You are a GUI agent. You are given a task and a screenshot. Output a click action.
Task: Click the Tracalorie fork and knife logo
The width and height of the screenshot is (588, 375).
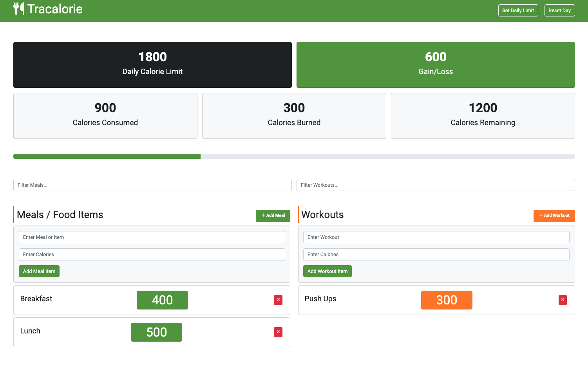pyautogui.click(x=19, y=9)
